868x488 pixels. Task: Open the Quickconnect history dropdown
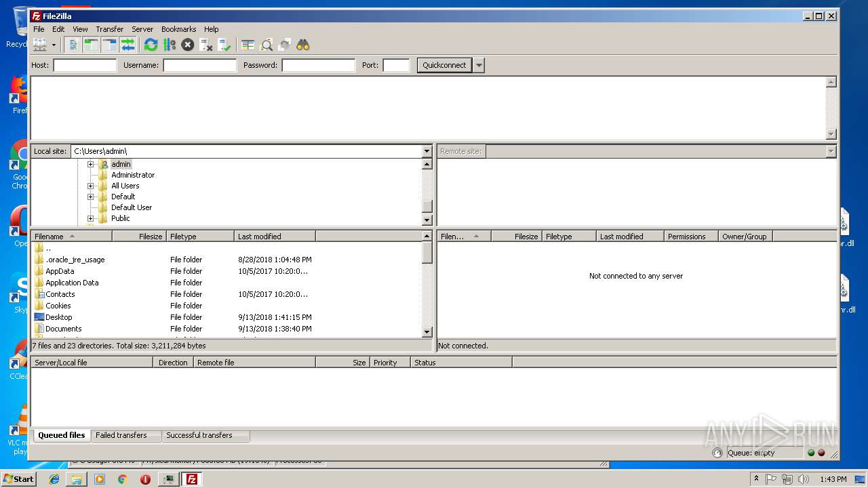(479, 65)
